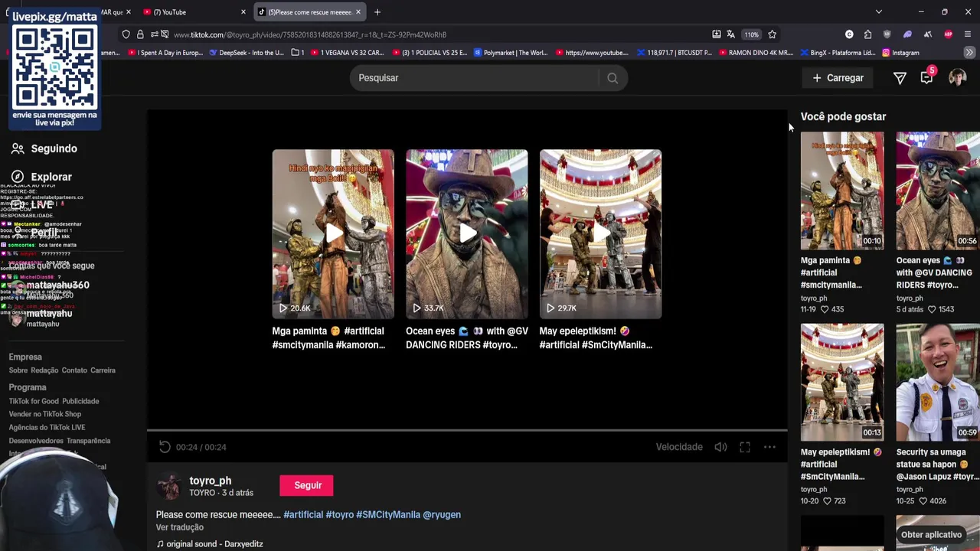Mute the video with the speaker icon

[720, 447]
